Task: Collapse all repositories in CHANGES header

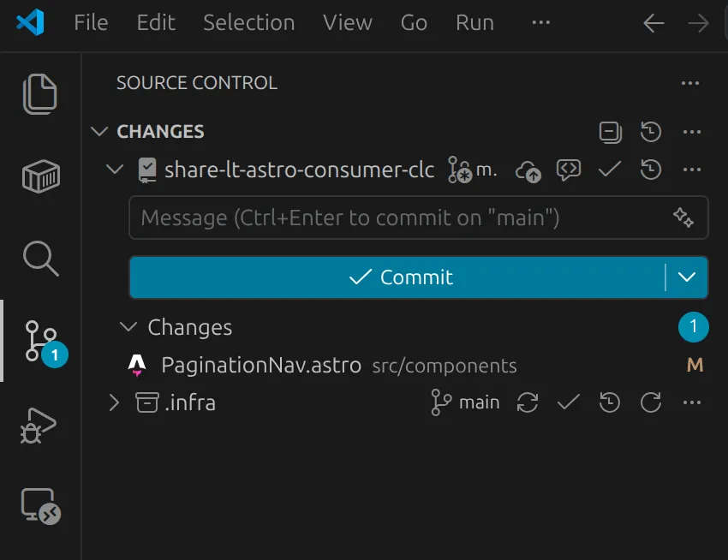Action: click(610, 132)
